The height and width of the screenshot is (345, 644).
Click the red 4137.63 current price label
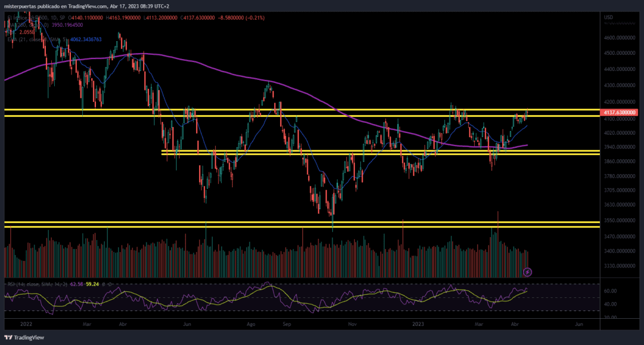click(617, 112)
